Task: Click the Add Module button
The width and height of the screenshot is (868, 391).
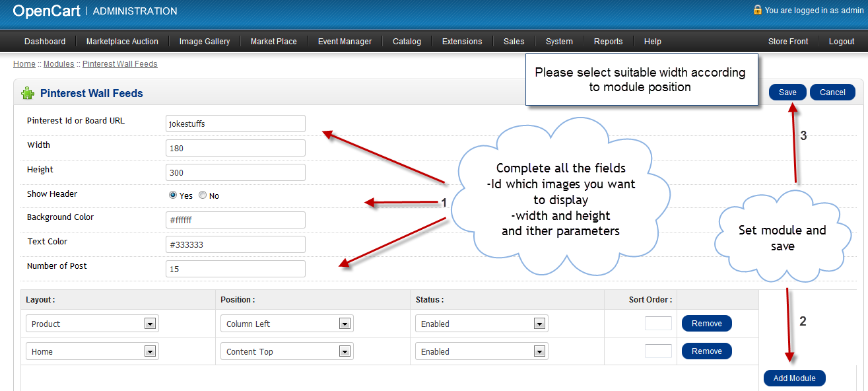Action: [795, 378]
